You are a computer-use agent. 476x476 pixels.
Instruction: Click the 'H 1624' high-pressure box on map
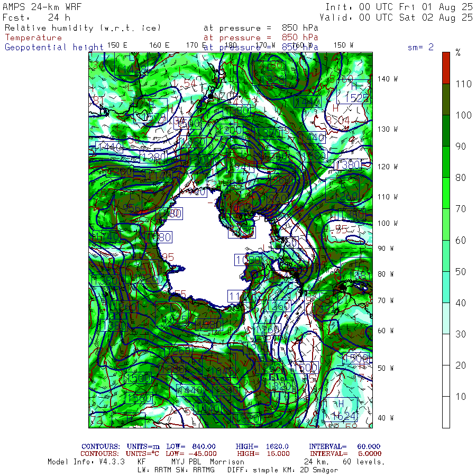tap(340, 409)
